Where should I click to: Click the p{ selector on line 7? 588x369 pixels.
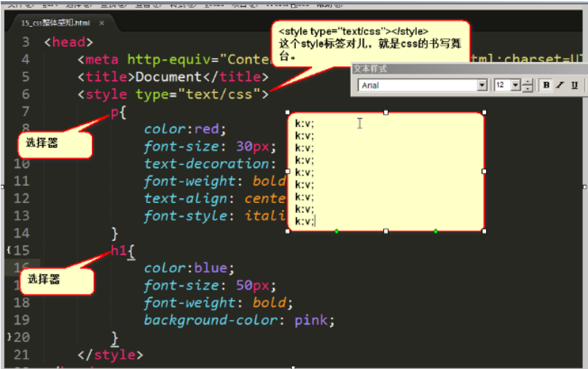tap(119, 112)
